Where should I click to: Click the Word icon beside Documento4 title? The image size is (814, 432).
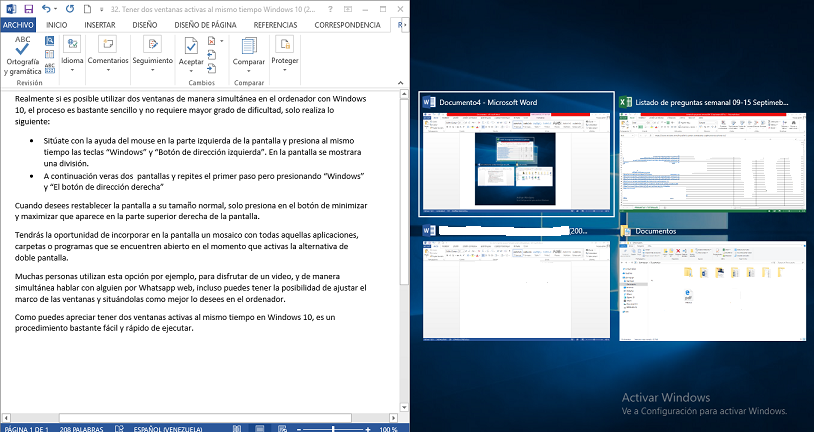click(x=429, y=102)
